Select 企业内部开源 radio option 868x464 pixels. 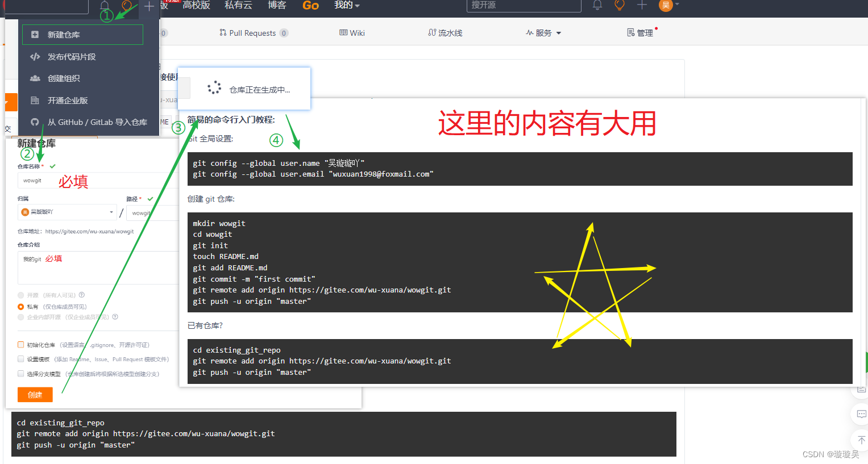pos(21,317)
